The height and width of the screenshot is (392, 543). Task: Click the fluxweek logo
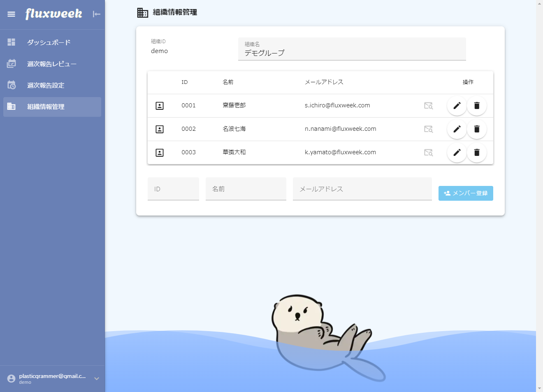pyautogui.click(x=53, y=14)
